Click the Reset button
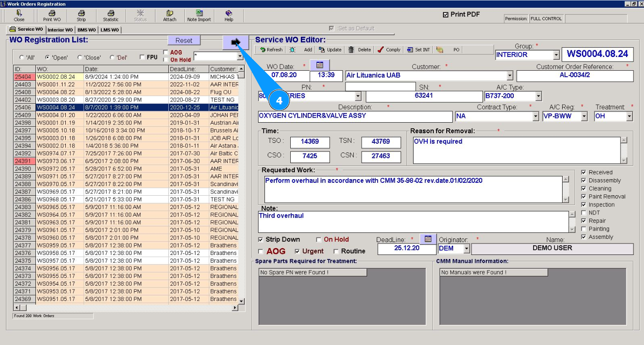 pyautogui.click(x=184, y=40)
